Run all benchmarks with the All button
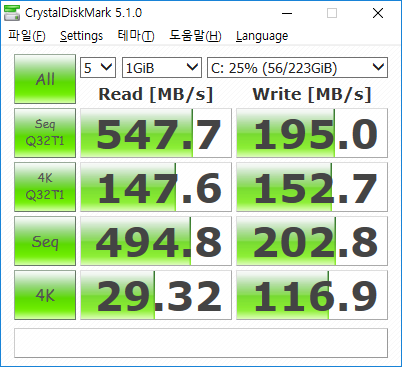The height and width of the screenshot is (367, 402). 45,79
